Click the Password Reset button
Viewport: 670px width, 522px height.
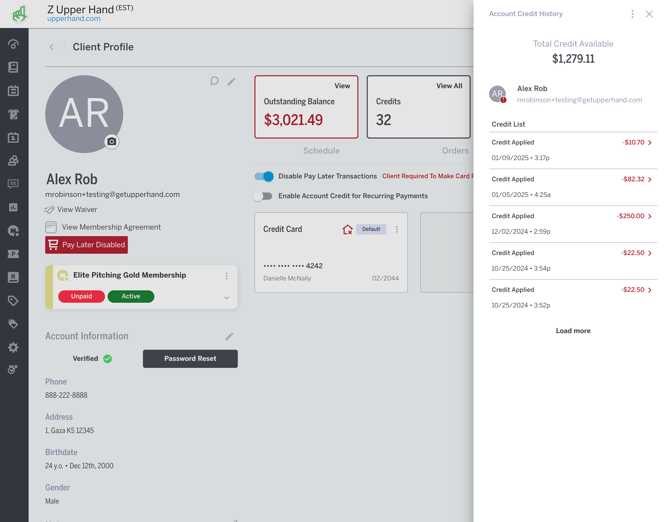tap(190, 358)
